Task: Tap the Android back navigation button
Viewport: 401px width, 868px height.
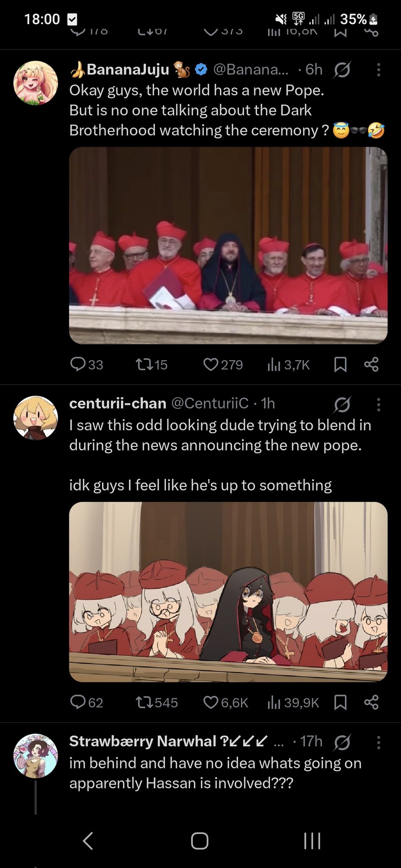Action: tap(88, 841)
